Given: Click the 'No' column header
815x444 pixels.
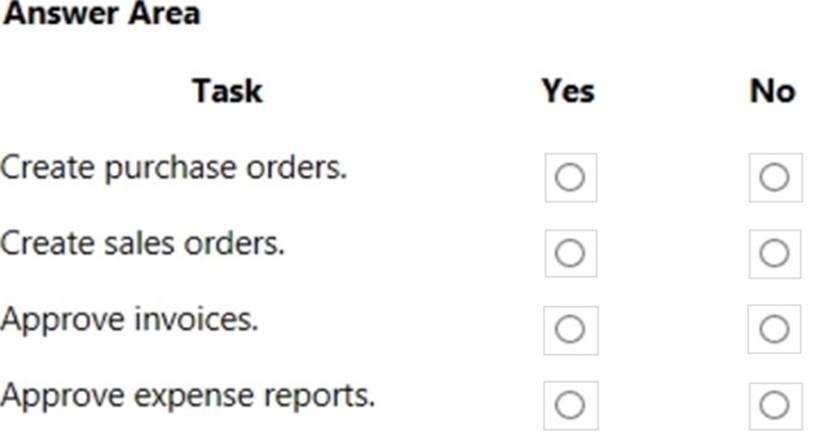Looking at the screenshot, I should [x=772, y=92].
